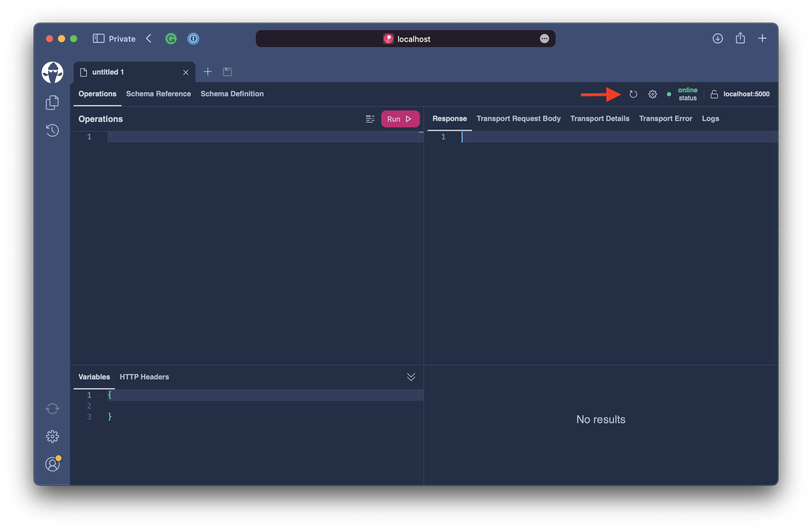Screen dimensions: 812x530
Task: Open the Safari share menu
Action: 740,38
